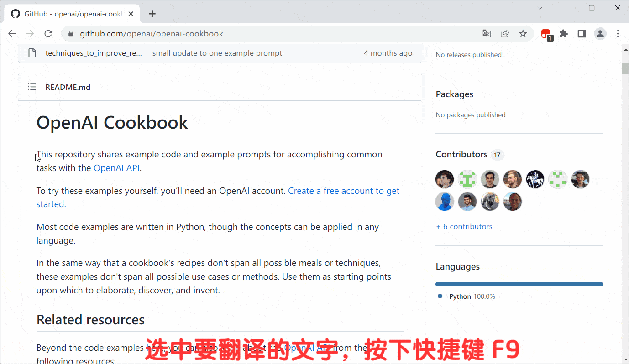
Task: Click the contributors count badge 17
Action: coord(497,155)
